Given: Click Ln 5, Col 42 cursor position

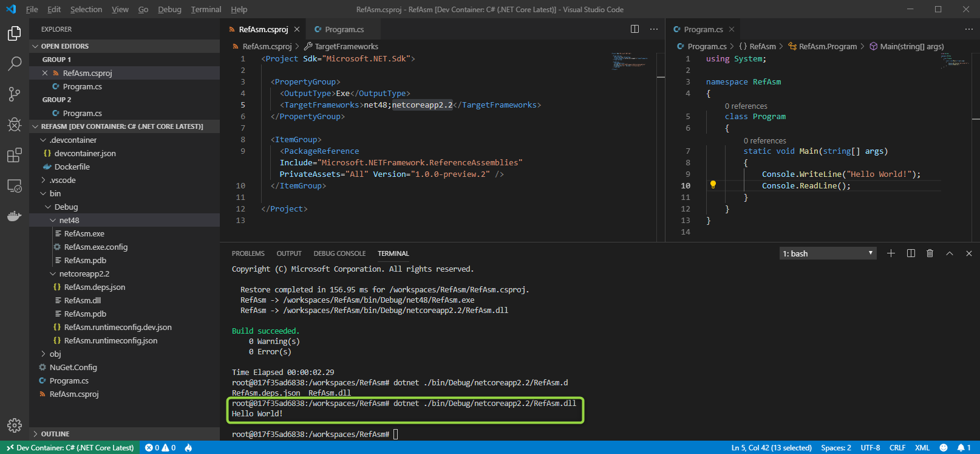Looking at the screenshot, I should pos(771,448).
